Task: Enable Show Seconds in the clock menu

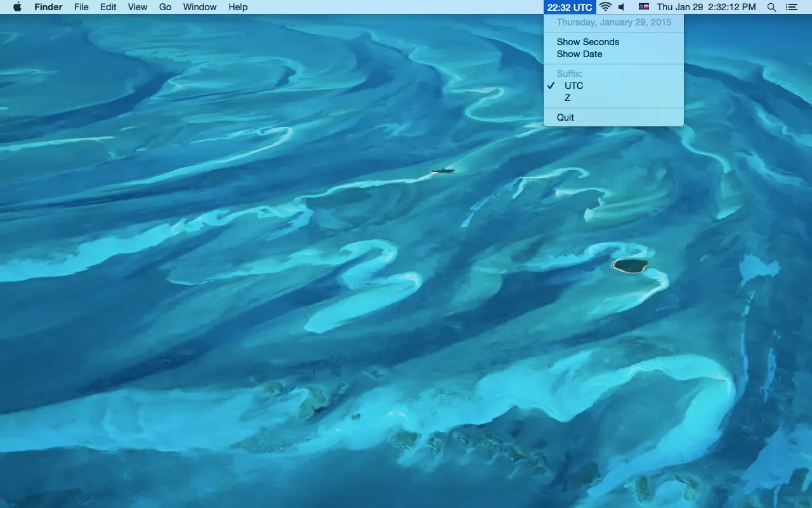Action: [x=587, y=42]
